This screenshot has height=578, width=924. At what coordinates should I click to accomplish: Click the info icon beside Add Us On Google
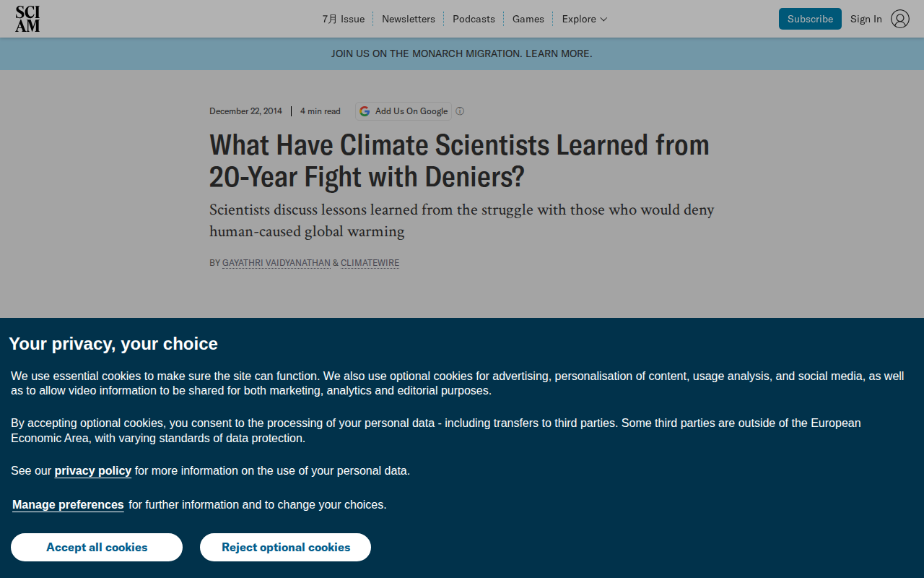(460, 111)
